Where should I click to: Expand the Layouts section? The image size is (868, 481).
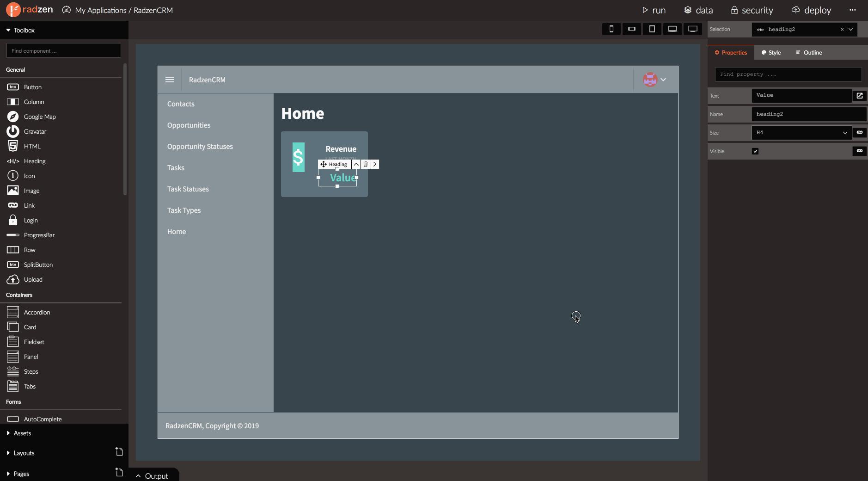[24, 453]
